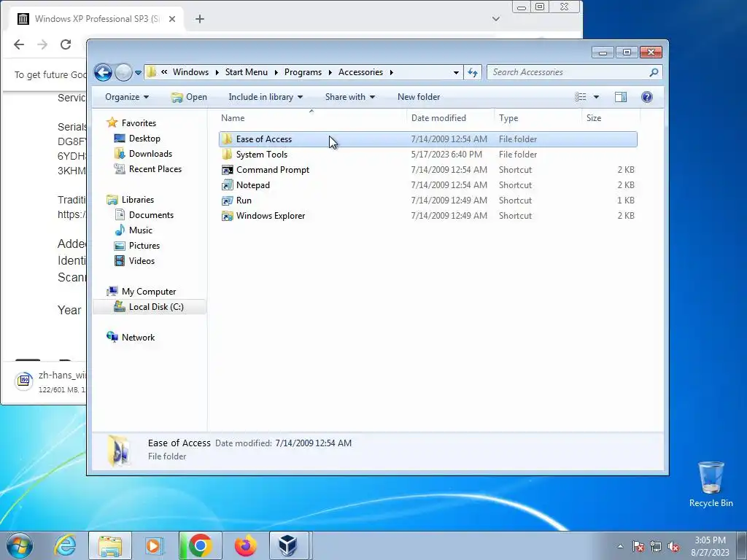This screenshot has height=560, width=747.
Task: Open the Documents library
Action: coord(151,215)
